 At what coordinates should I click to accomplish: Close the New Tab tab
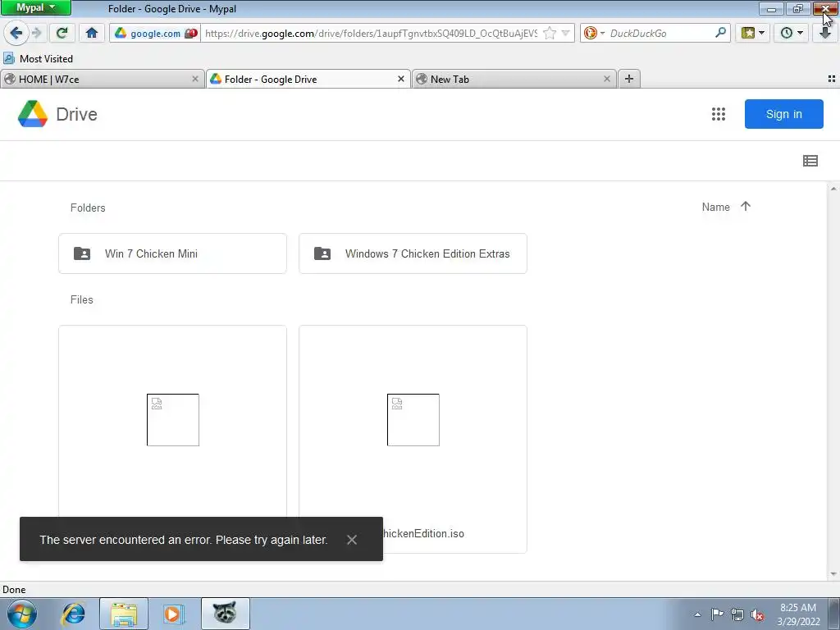[x=606, y=79]
